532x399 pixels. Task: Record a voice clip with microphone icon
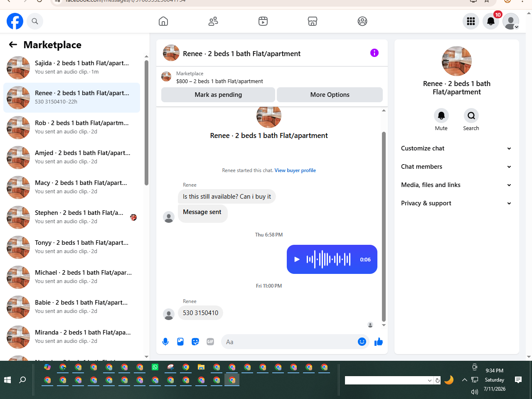(165, 342)
